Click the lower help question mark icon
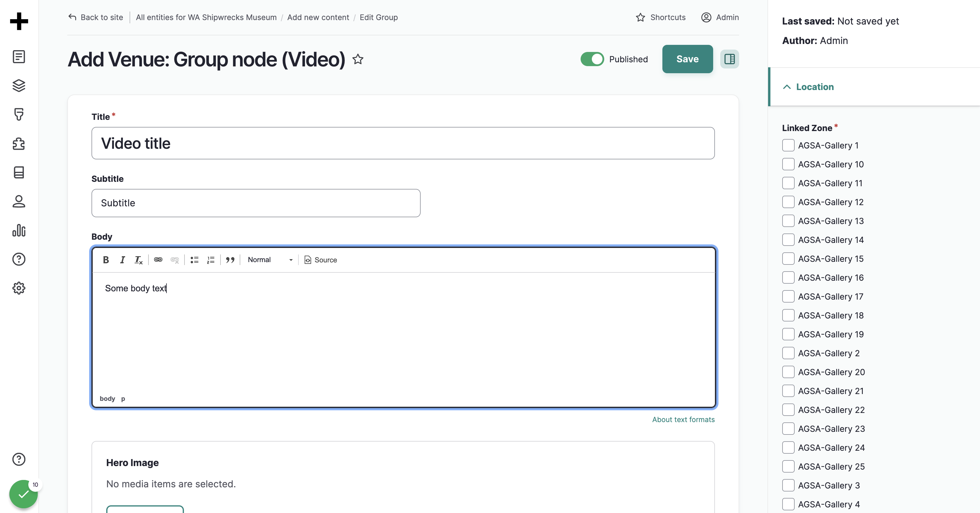Viewport: 980px width, 513px height. point(19,459)
